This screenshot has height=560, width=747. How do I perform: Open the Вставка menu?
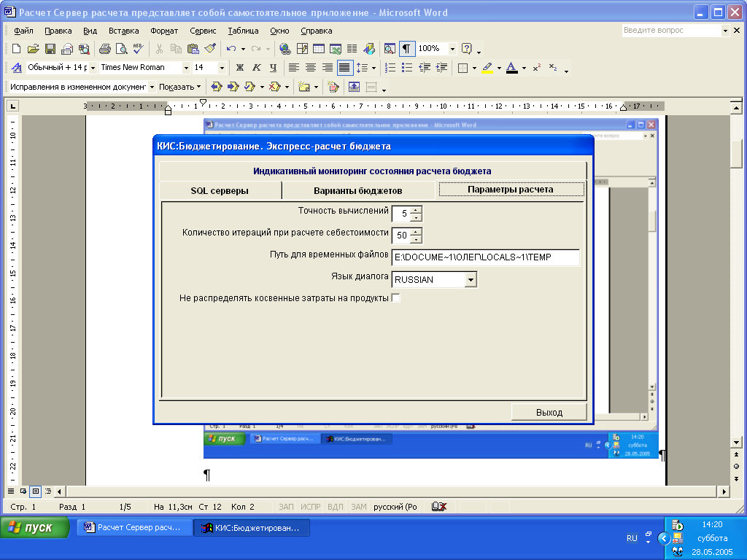[124, 31]
